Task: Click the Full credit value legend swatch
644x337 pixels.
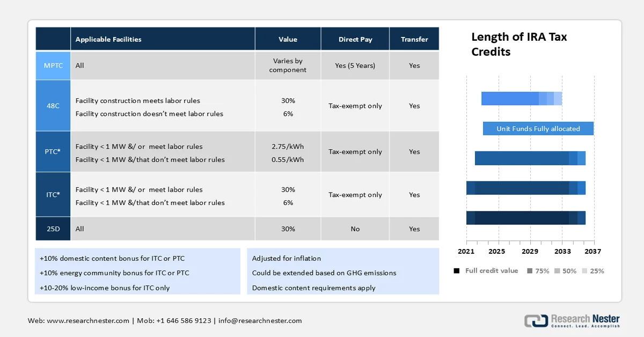Action: point(456,271)
